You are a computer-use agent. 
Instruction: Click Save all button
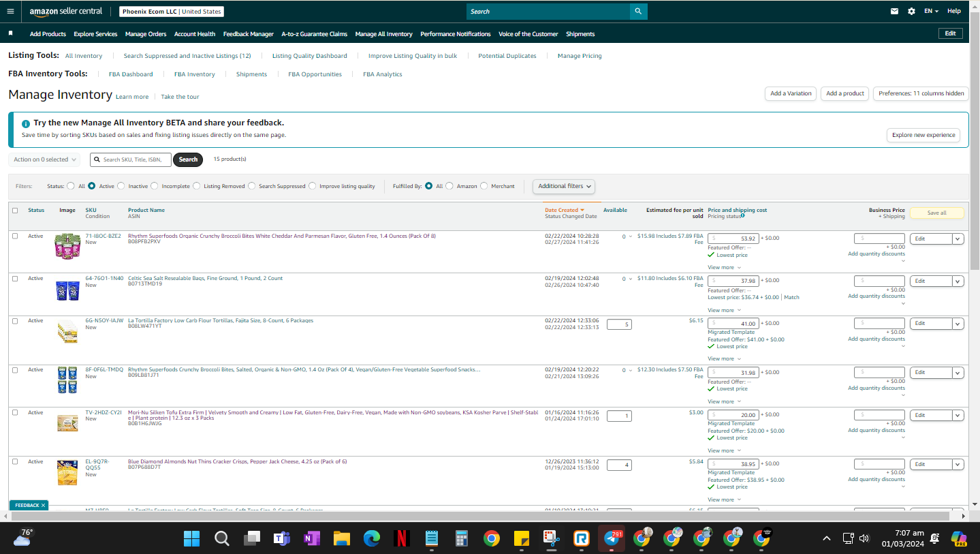pyautogui.click(x=937, y=213)
